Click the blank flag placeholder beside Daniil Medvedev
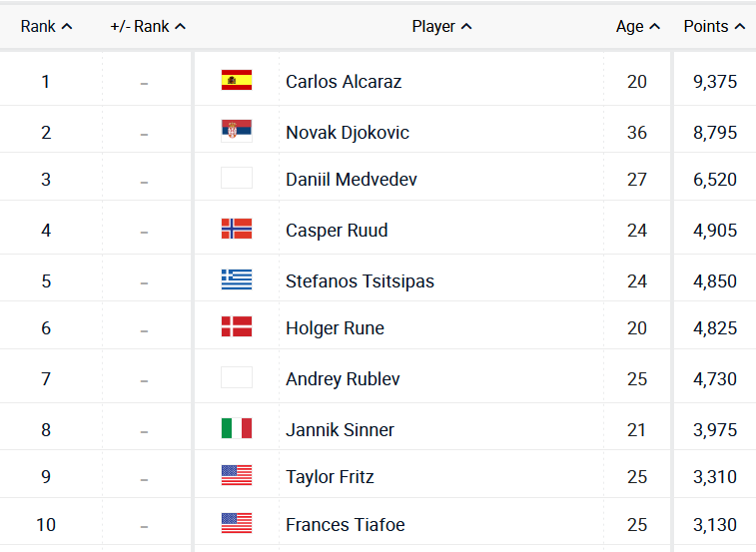Screen dimensions: 756x552 pyautogui.click(x=237, y=179)
